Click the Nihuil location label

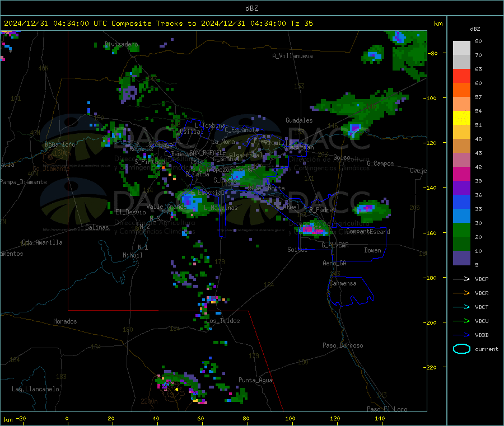tap(132, 255)
